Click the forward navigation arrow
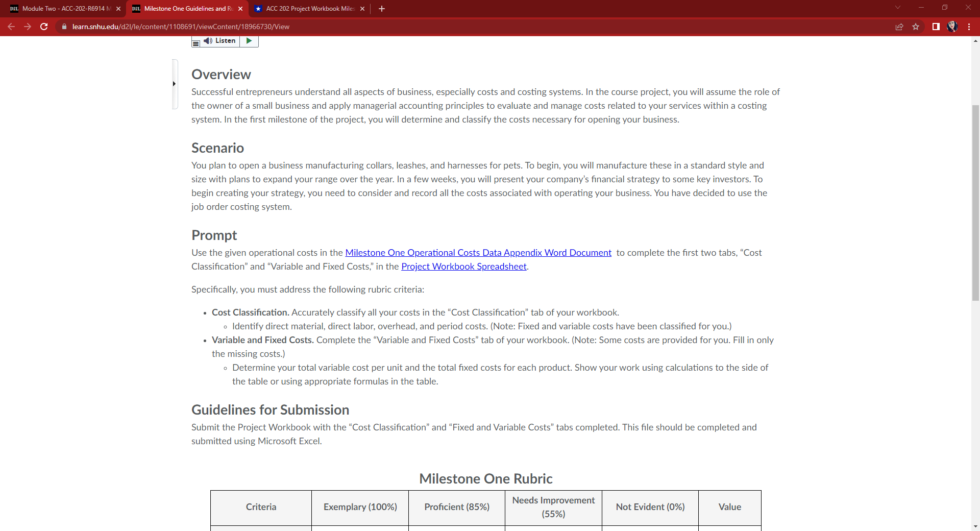This screenshot has height=531, width=980. (28, 27)
